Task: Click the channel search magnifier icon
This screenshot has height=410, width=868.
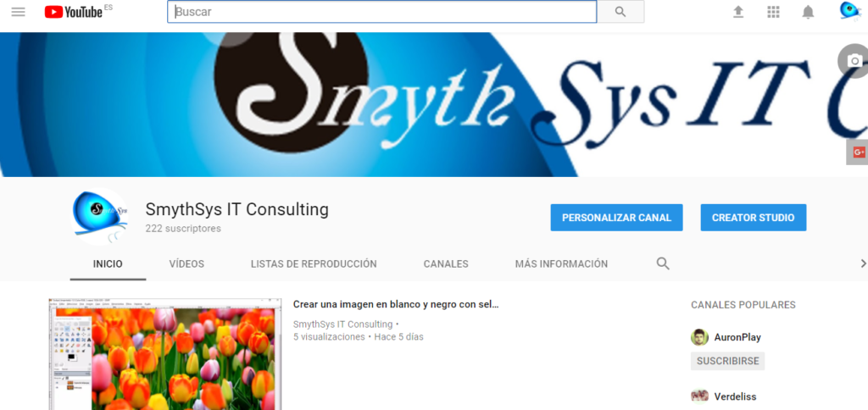Action: click(663, 263)
